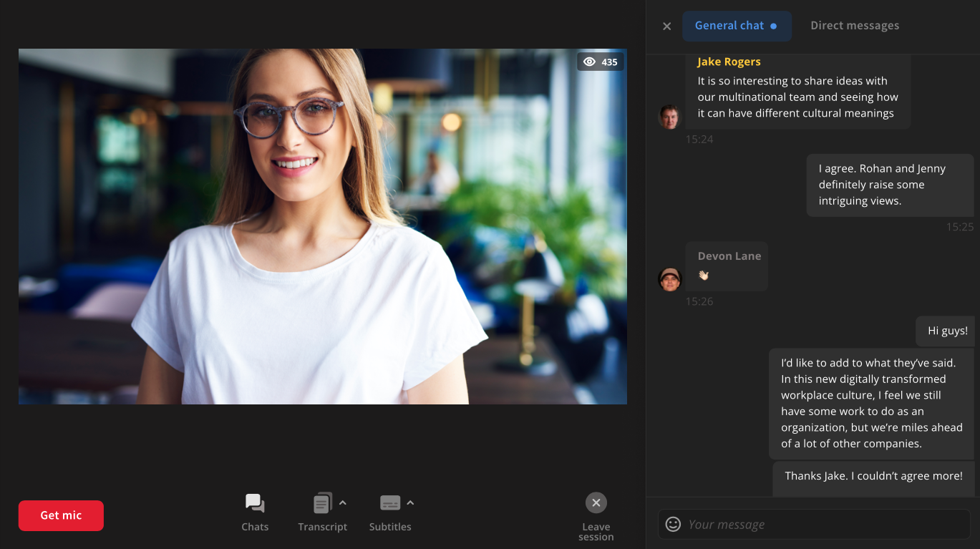Open the Transcript icon
The width and height of the screenshot is (980, 549).
pos(323,503)
